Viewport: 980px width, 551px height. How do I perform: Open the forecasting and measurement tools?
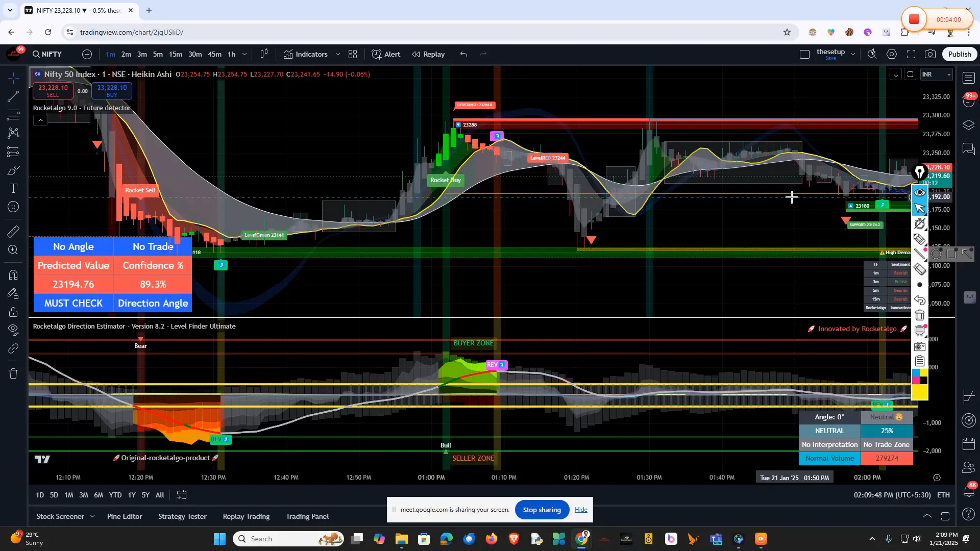click(x=14, y=152)
